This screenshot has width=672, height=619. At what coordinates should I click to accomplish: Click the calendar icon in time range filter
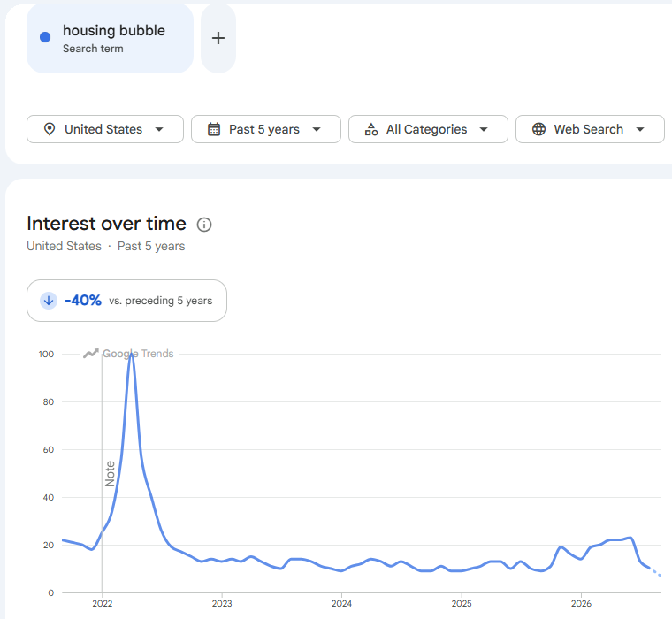point(214,129)
